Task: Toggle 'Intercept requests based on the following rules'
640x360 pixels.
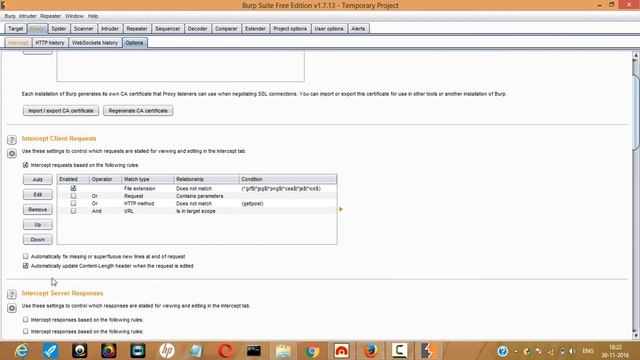Action: tap(26, 165)
